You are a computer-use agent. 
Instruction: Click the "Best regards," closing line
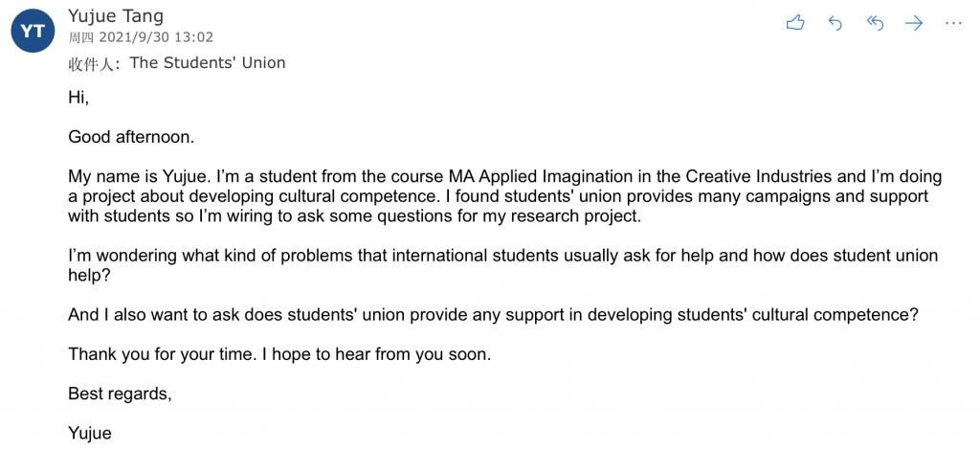[x=120, y=394]
